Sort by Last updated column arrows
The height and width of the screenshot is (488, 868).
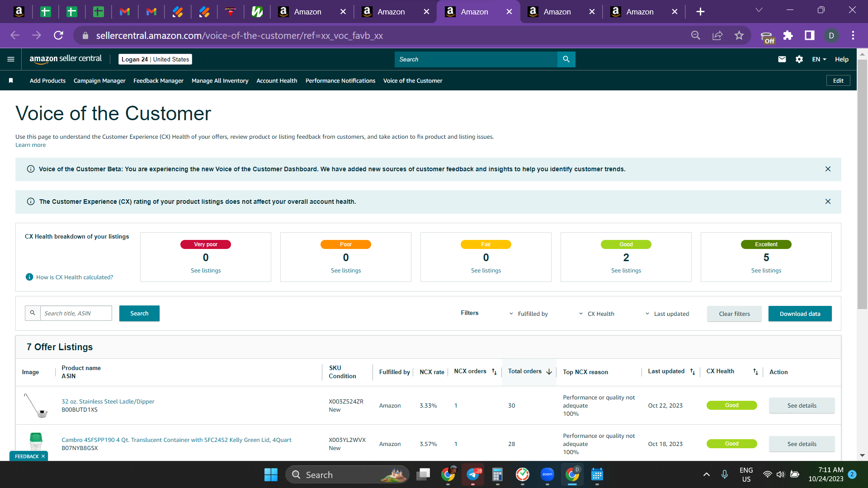[x=692, y=371]
